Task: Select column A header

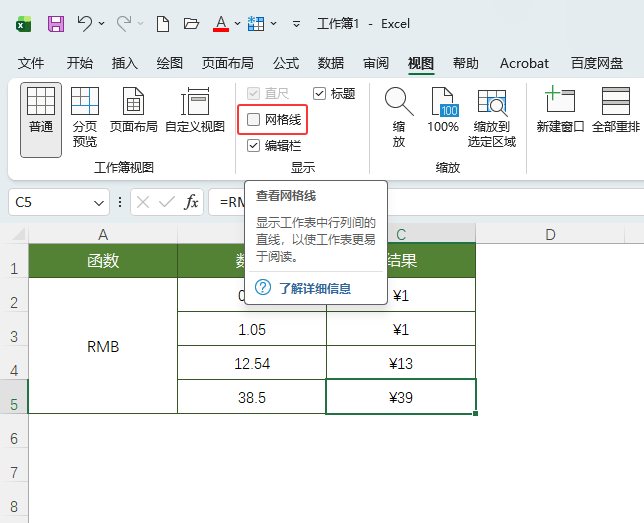Action: click(x=103, y=235)
